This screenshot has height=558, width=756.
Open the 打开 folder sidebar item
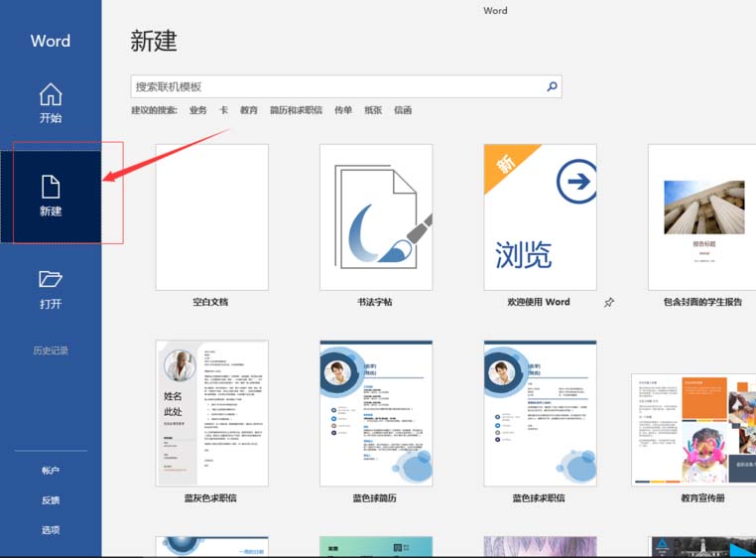click(51, 290)
